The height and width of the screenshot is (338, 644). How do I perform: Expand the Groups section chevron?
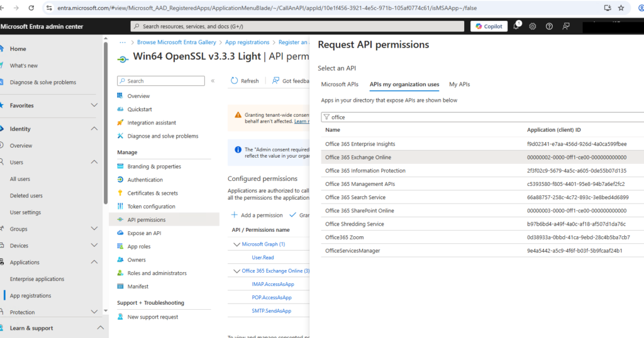click(x=94, y=229)
